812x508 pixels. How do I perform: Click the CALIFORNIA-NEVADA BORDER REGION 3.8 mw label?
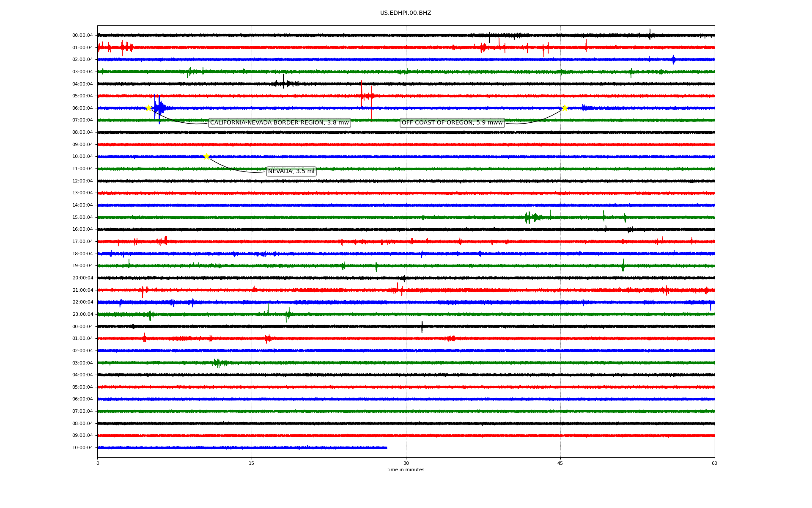point(279,123)
